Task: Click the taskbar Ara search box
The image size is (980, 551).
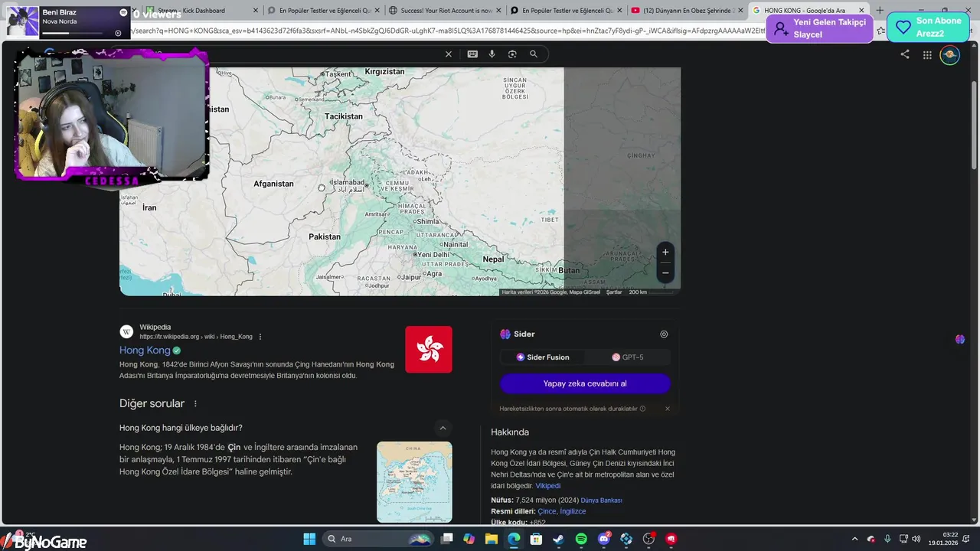Action: [377, 539]
